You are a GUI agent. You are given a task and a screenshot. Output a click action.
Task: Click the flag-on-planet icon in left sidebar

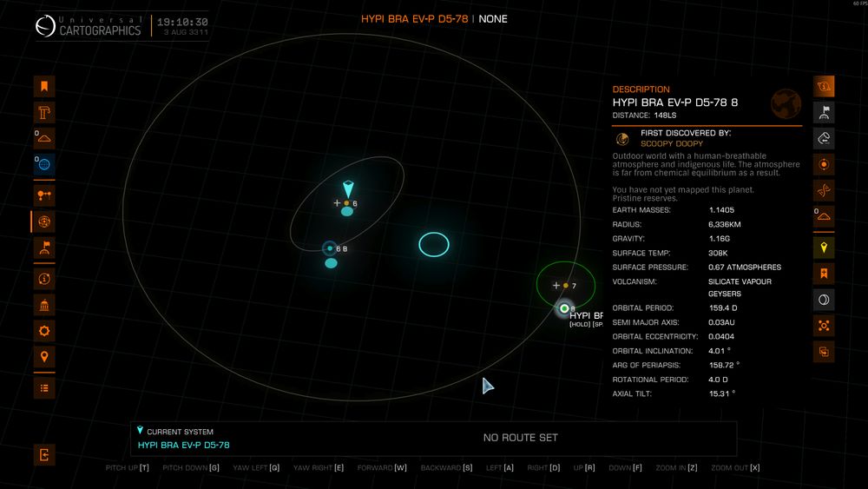(x=44, y=248)
